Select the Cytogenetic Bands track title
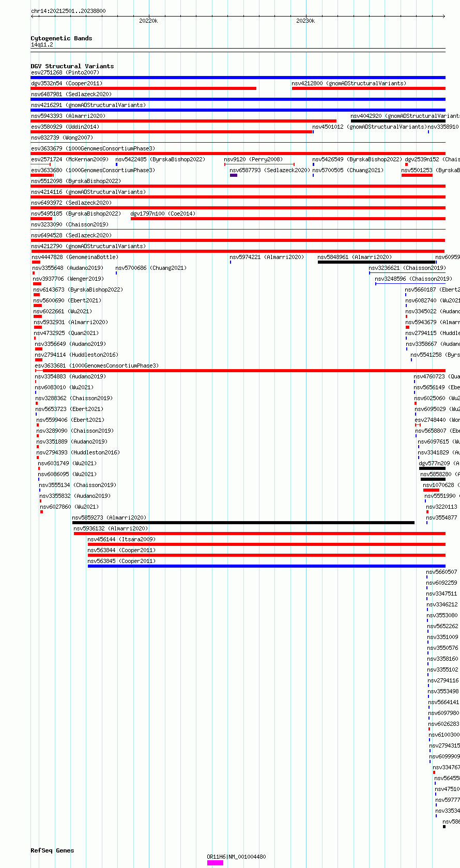The height and width of the screenshot is (868, 460). [62, 38]
